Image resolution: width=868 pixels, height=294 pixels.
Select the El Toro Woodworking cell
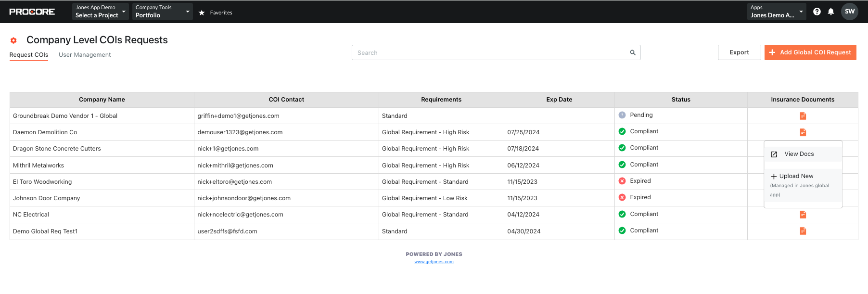[x=102, y=182]
